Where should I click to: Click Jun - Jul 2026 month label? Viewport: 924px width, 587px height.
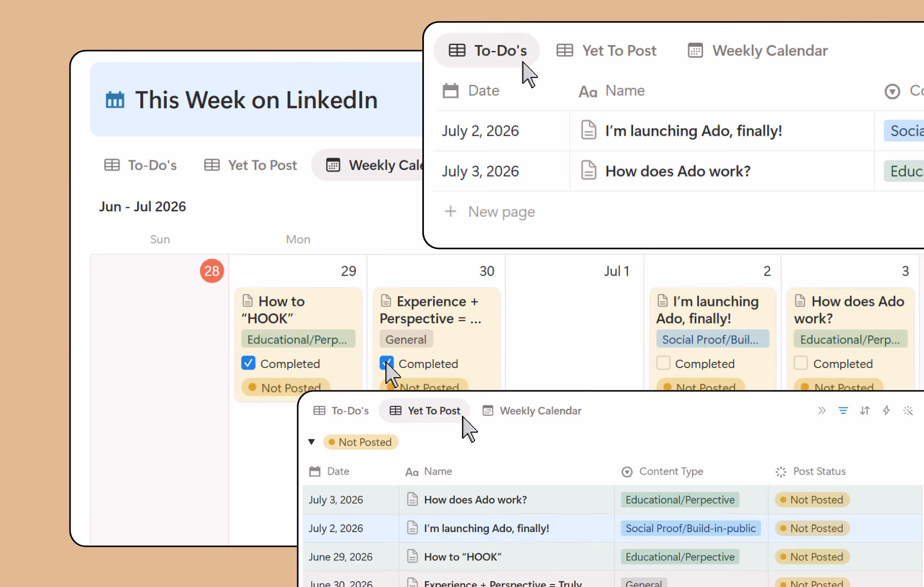coord(142,207)
